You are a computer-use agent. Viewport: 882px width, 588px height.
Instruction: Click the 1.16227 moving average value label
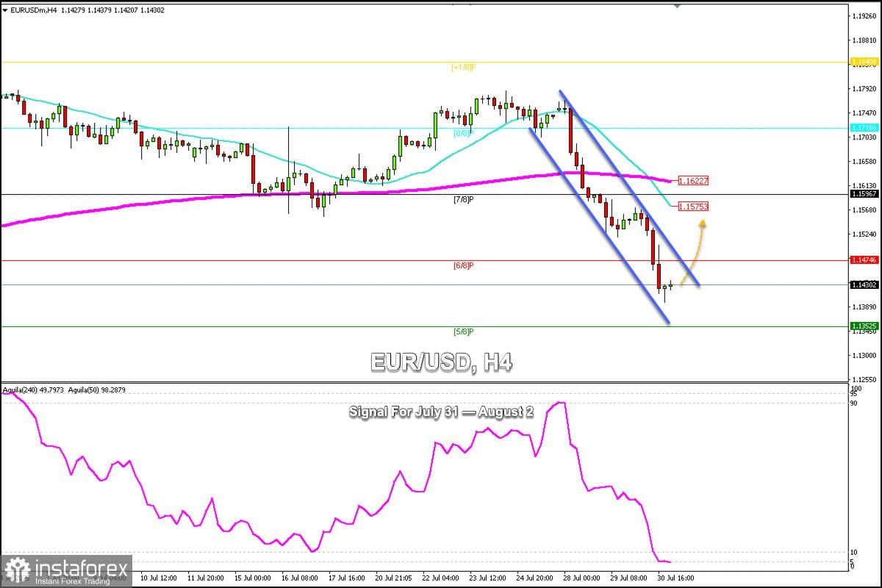pos(694,180)
